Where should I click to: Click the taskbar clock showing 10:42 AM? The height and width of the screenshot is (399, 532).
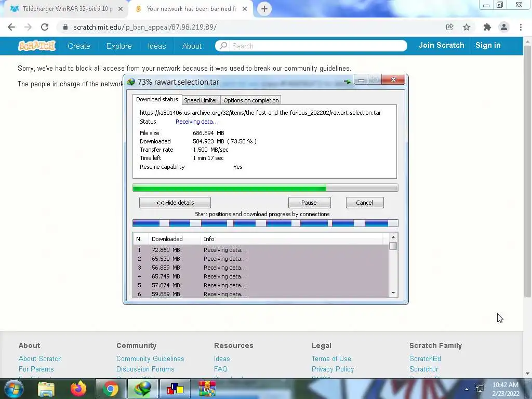click(x=506, y=389)
